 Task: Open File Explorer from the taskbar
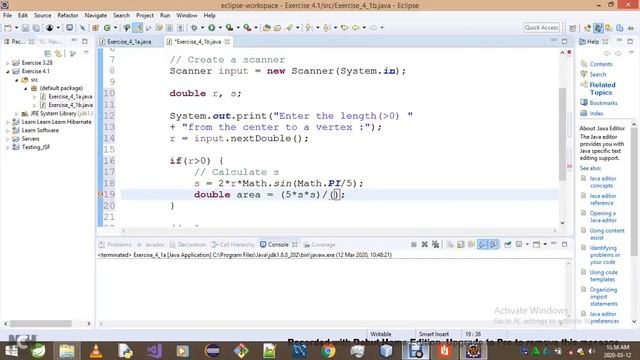tap(67, 351)
